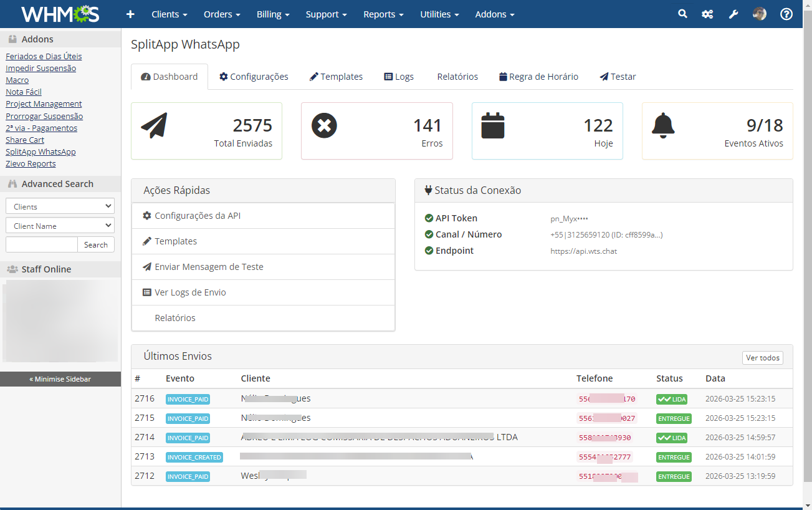Click LIDA status in row 2716
Screen dimensions: 812x510
(x=672, y=399)
